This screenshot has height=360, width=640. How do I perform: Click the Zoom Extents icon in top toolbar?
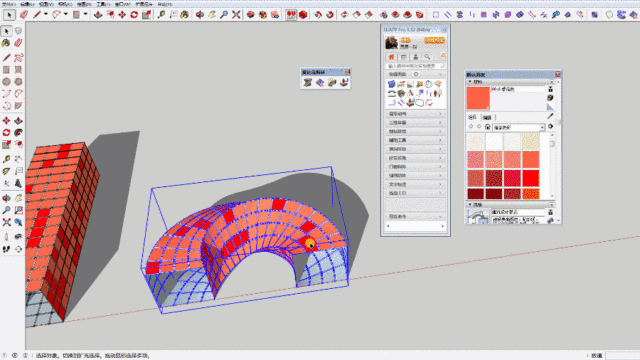pyautogui.click(x=236, y=15)
